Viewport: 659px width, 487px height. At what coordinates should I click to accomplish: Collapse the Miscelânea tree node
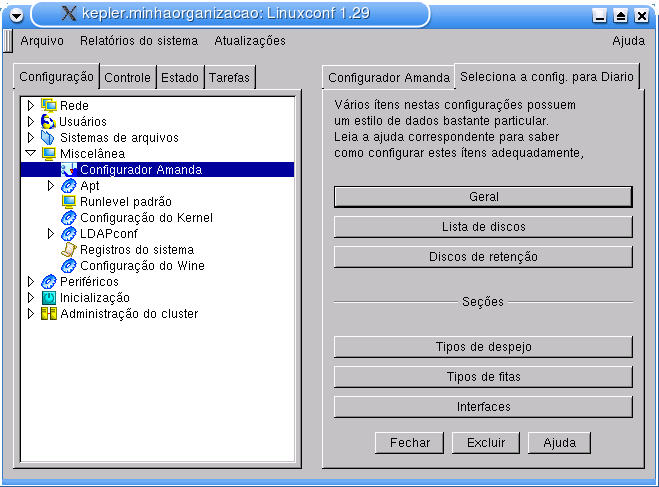click(x=31, y=153)
